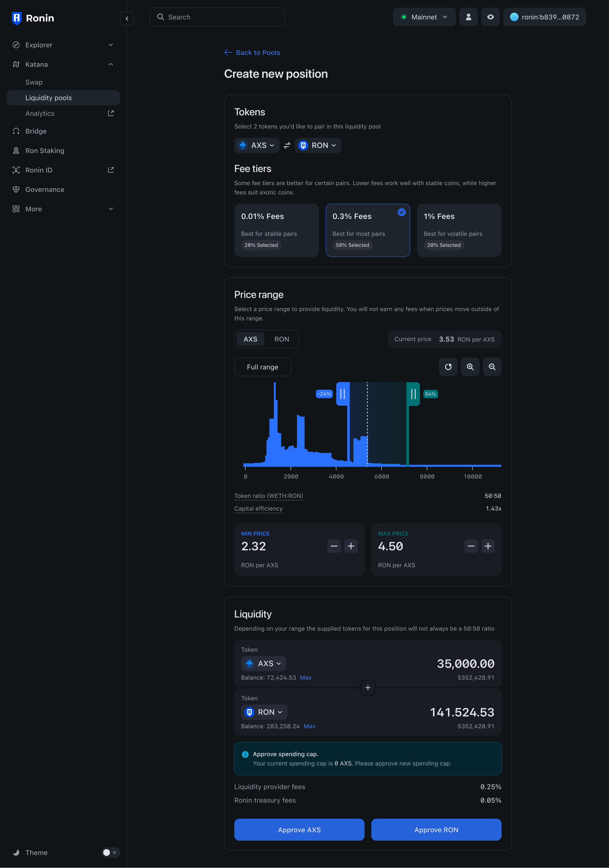Select the 1% Fees tier
The image size is (609, 868).
[459, 230]
